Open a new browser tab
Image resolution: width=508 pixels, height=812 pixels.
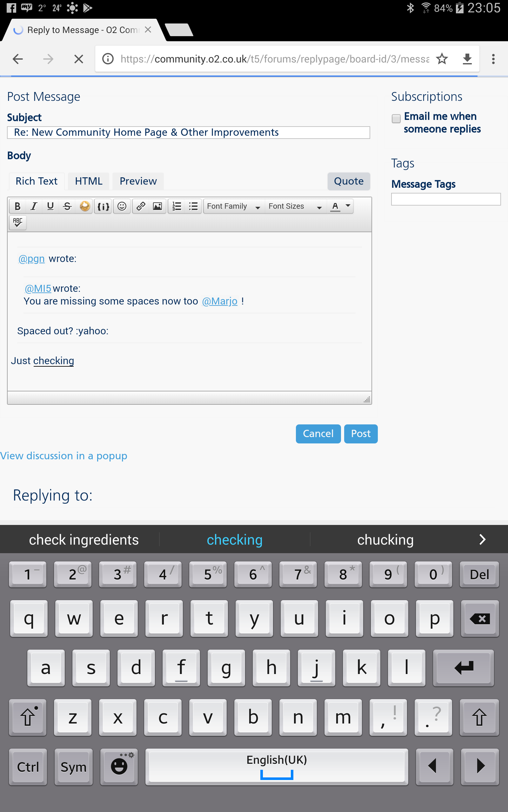coord(179,30)
